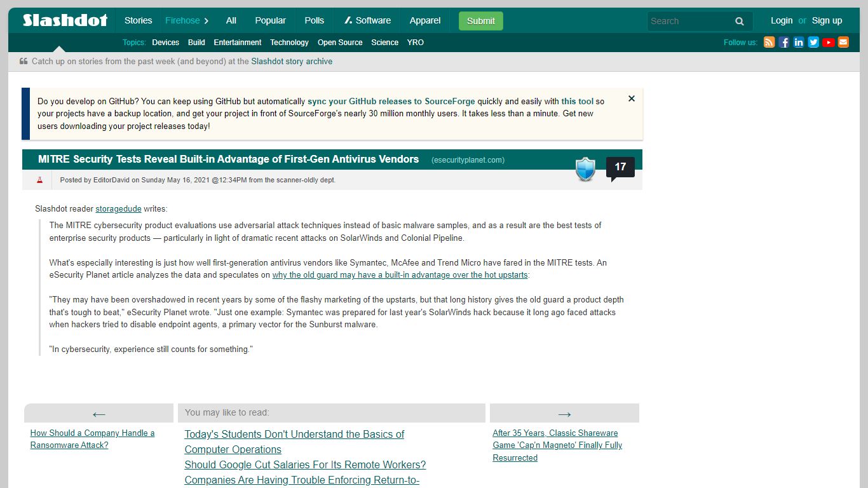Open the All menu item

[x=231, y=20]
